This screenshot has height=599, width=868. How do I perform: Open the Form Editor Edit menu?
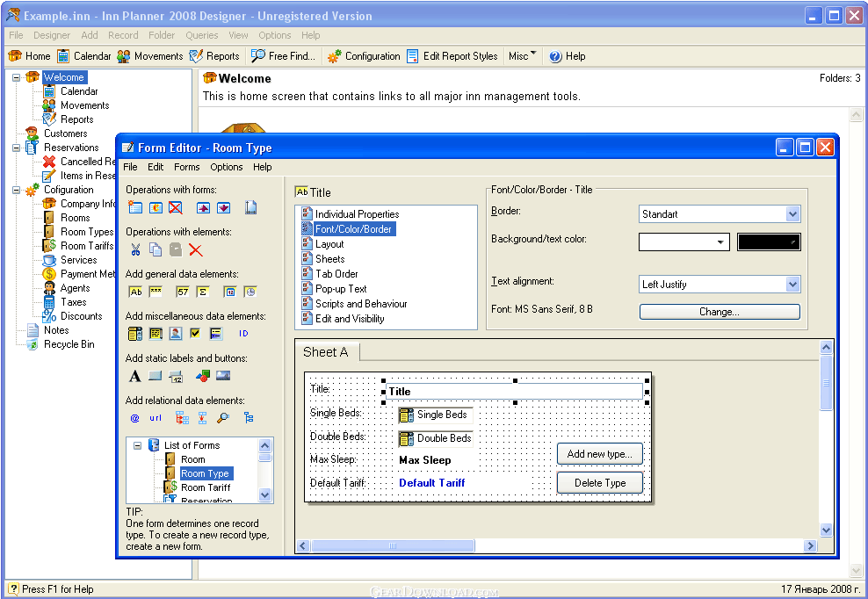pyautogui.click(x=156, y=167)
